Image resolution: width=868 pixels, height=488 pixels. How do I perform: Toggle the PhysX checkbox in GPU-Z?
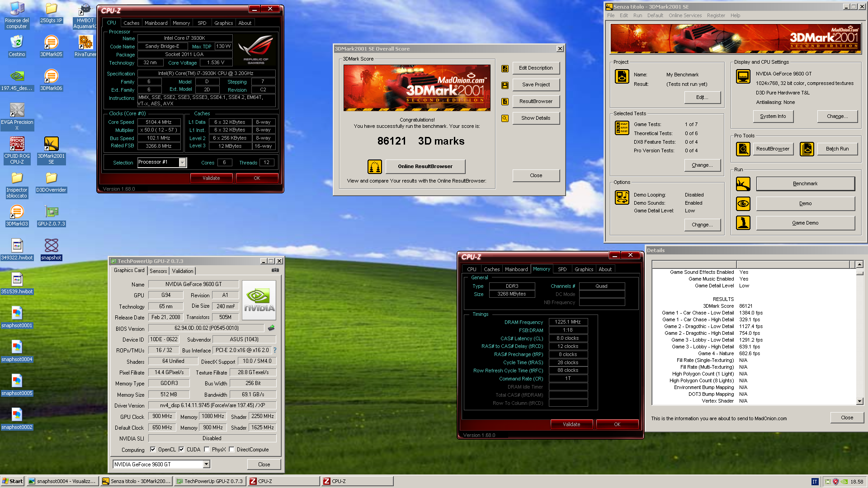[207, 450]
